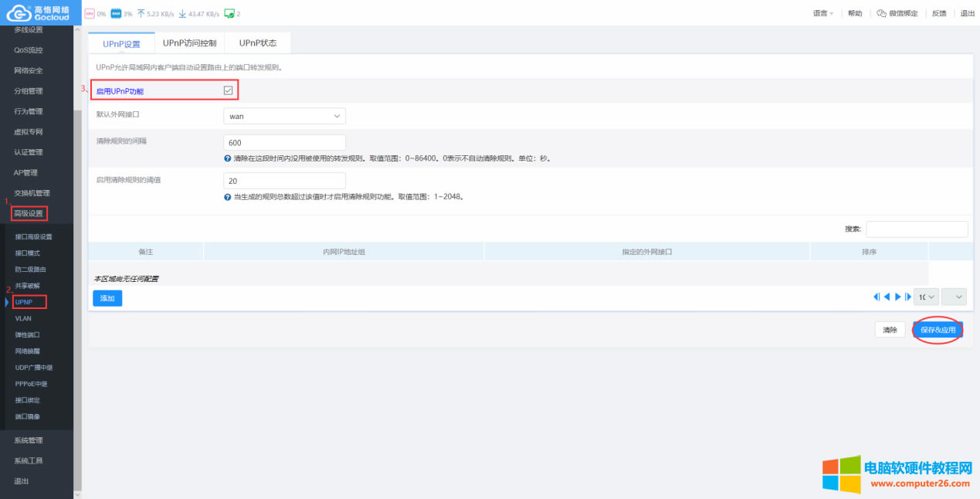This screenshot has height=499, width=980.
Task: Click the CPU usage indicator icon
Action: [90, 13]
